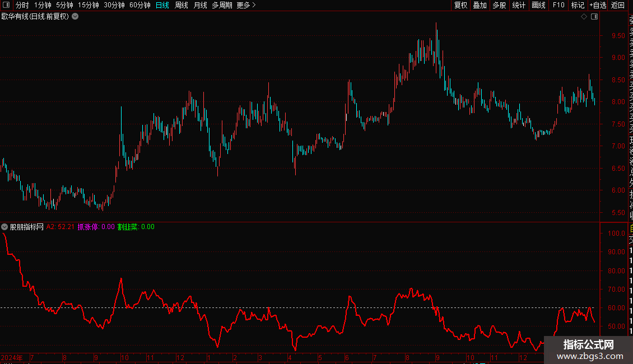Screen dimensions: 633x364
Task: Switch to 分时 intraday chart
Action: point(22,5)
